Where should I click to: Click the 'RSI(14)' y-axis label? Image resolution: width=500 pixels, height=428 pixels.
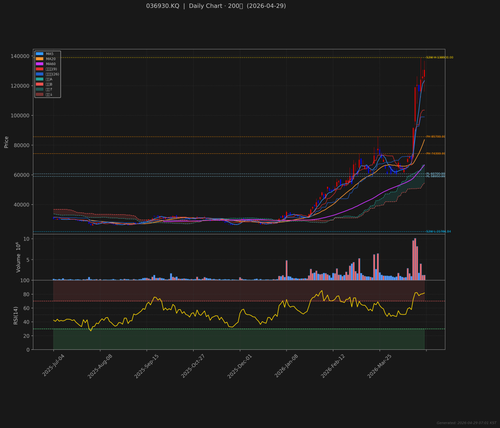[x=15, y=315]
